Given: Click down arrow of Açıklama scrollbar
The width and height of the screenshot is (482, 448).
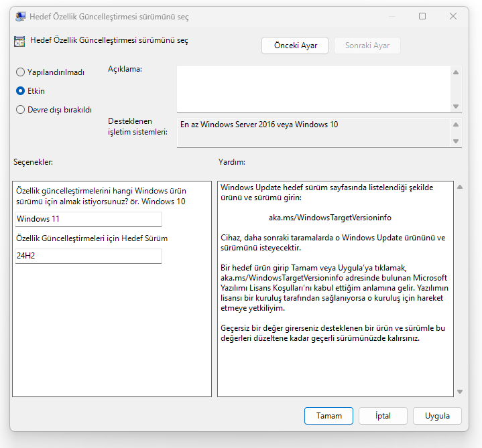Looking at the screenshot, I should [x=456, y=106].
